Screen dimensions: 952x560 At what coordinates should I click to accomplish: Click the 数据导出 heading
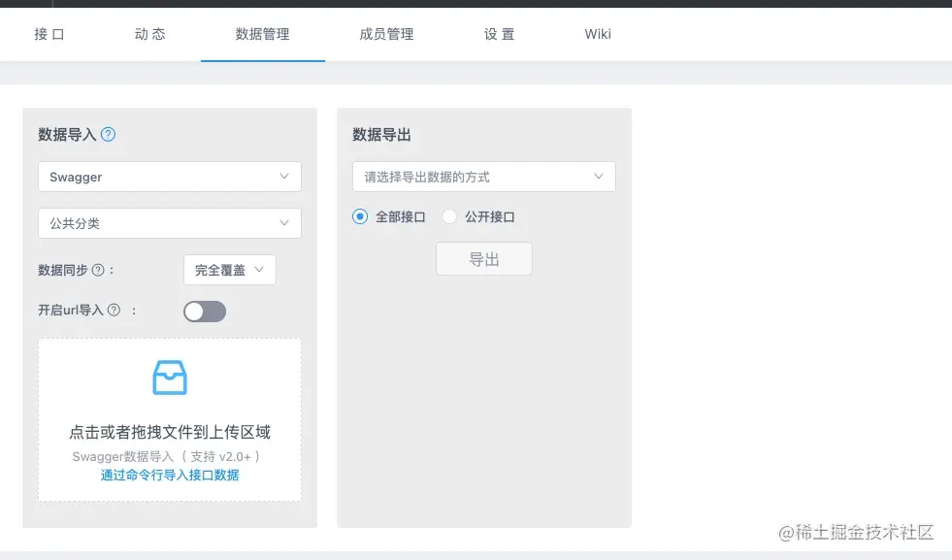(381, 134)
